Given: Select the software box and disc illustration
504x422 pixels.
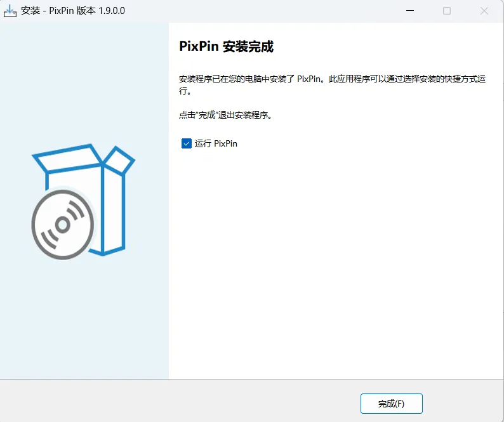Looking at the screenshot, I should (x=83, y=202).
